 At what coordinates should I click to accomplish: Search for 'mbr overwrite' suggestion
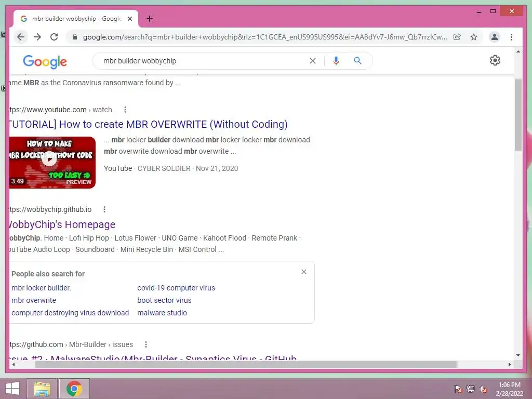click(34, 300)
